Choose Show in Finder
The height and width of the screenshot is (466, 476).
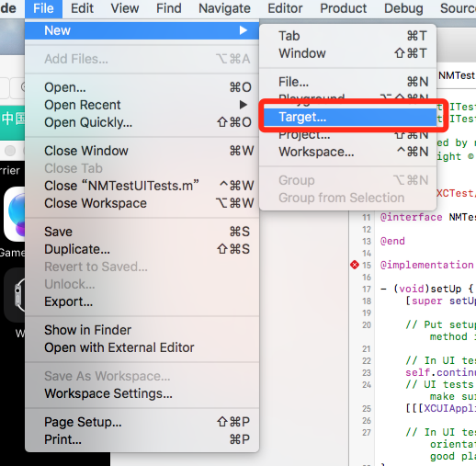pos(142,330)
